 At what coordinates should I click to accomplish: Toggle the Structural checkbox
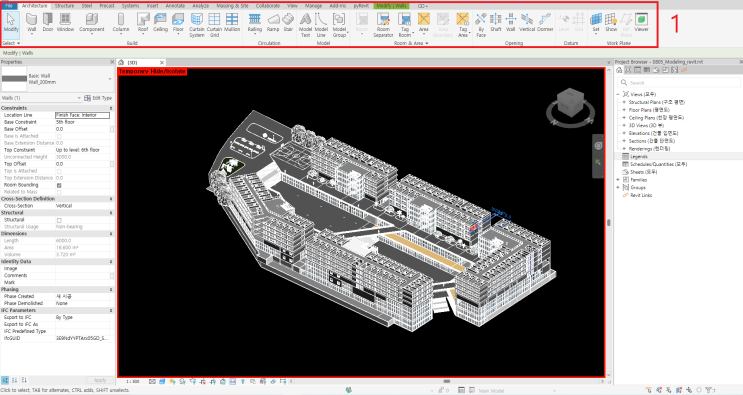[x=59, y=220]
